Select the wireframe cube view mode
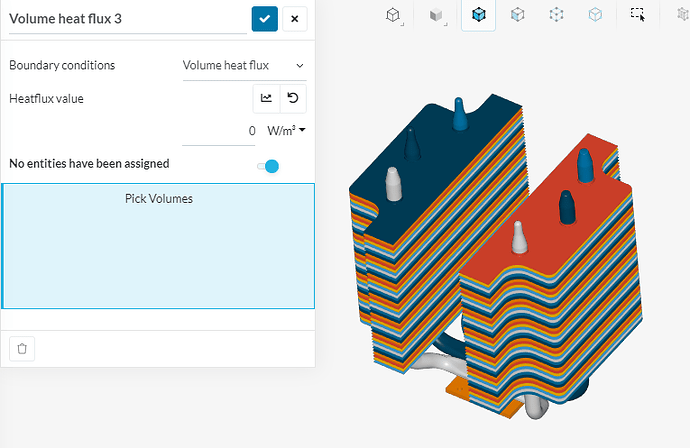 pyautogui.click(x=393, y=15)
